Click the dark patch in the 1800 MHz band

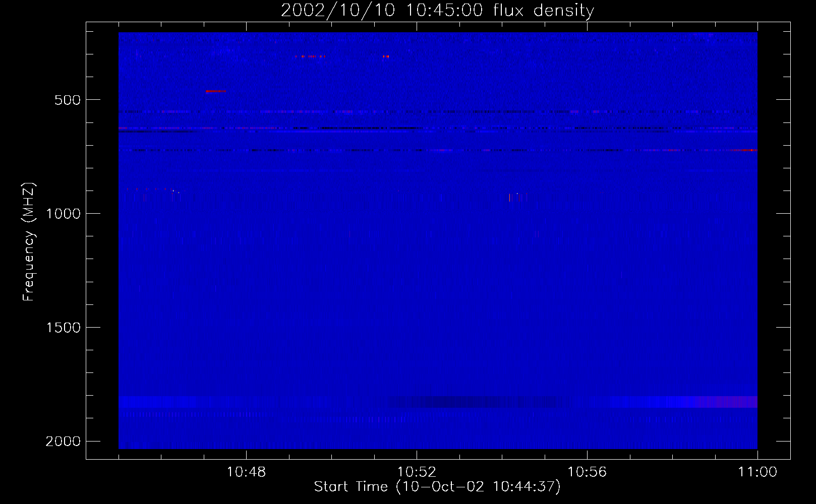[x=472, y=402]
